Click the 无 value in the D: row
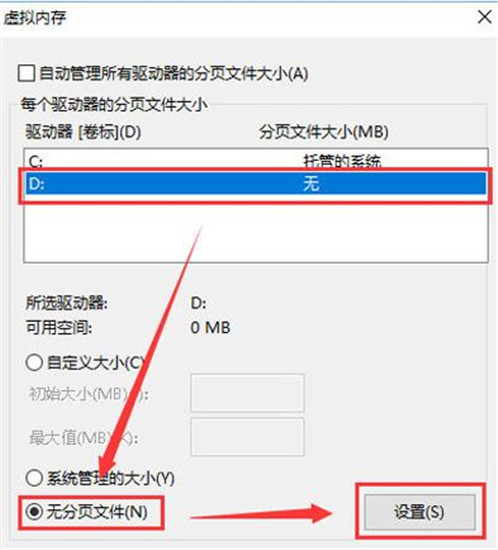498x550 pixels. pyautogui.click(x=311, y=183)
